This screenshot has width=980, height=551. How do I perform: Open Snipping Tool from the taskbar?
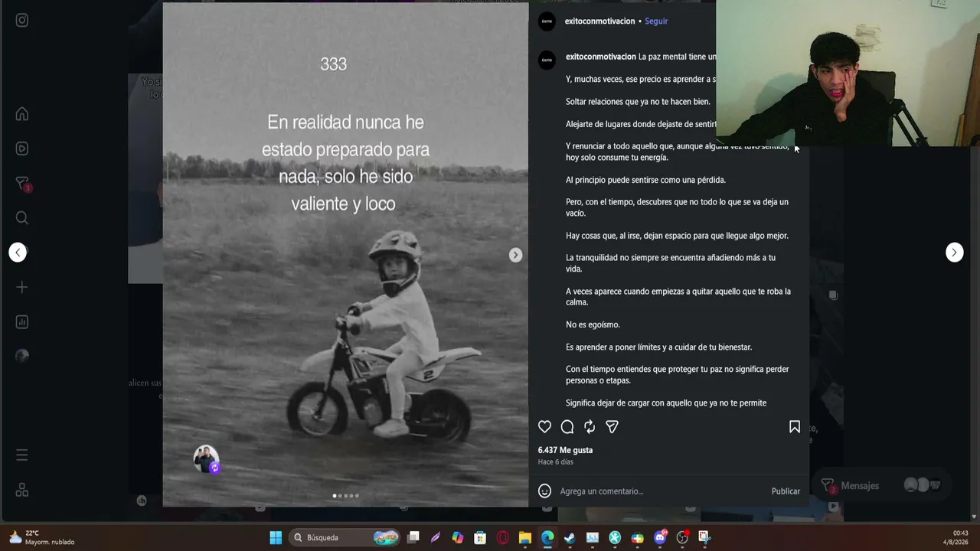(704, 538)
